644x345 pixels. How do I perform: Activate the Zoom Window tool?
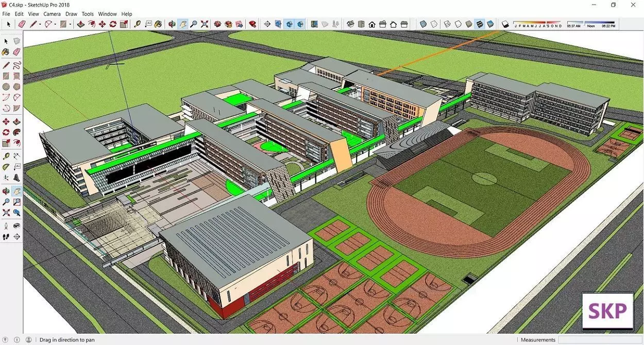tap(16, 202)
